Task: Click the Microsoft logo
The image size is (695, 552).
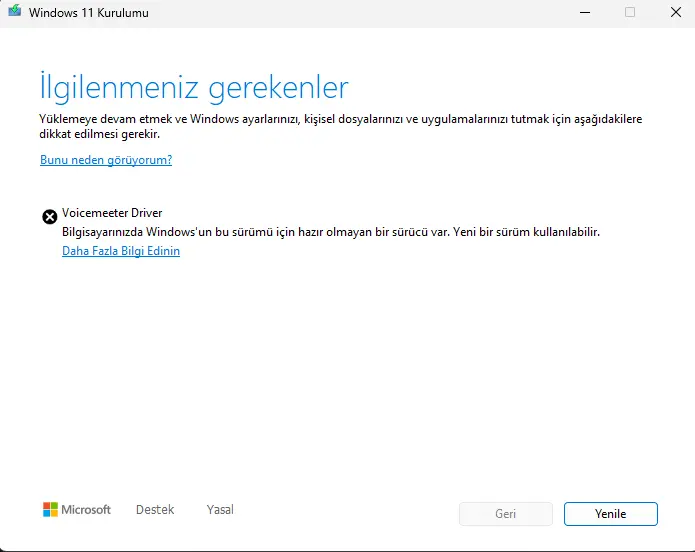Action: click(x=77, y=510)
